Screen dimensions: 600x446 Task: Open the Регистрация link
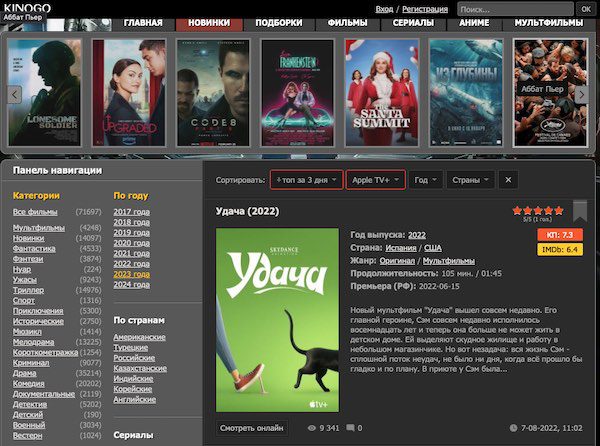(x=425, y=9)
